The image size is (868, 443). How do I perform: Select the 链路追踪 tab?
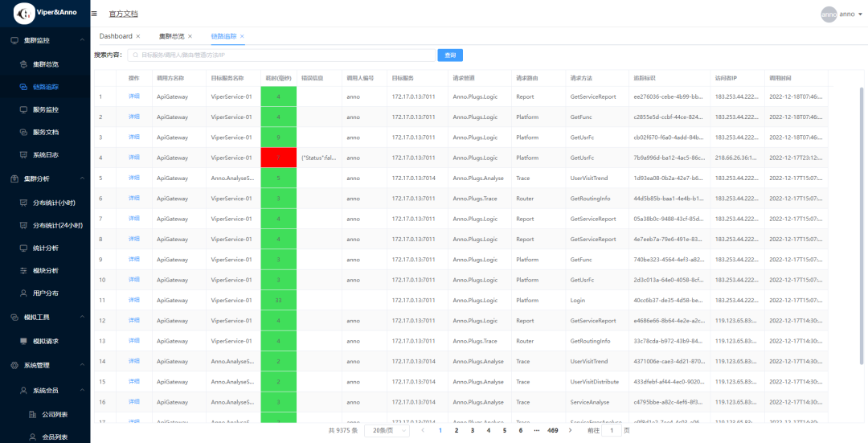tap(223, 36)
